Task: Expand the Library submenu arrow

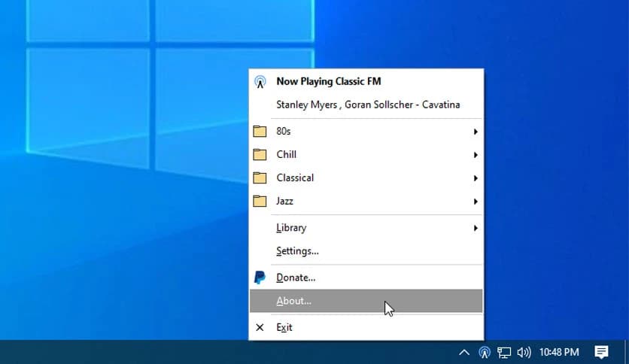Action: point(475,228)
